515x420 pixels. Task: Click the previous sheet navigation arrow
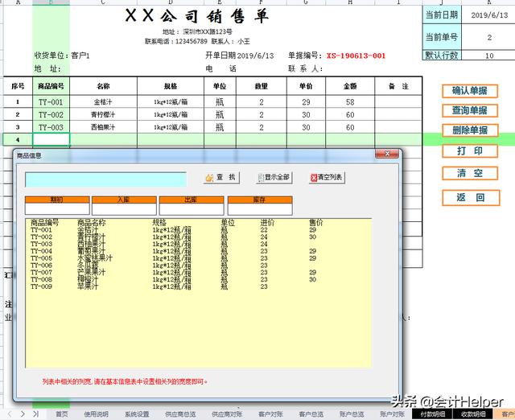click(x=10, y=414)
